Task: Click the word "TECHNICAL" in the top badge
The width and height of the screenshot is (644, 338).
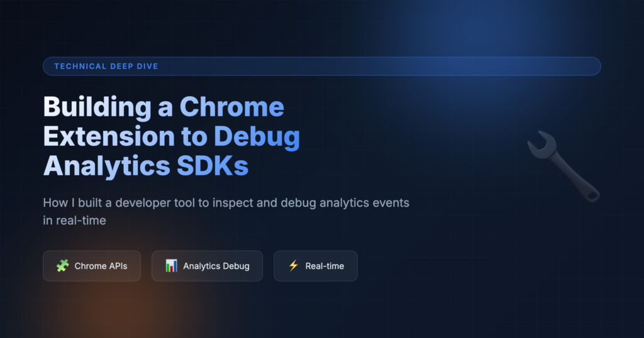Action: tap(74, 66)
